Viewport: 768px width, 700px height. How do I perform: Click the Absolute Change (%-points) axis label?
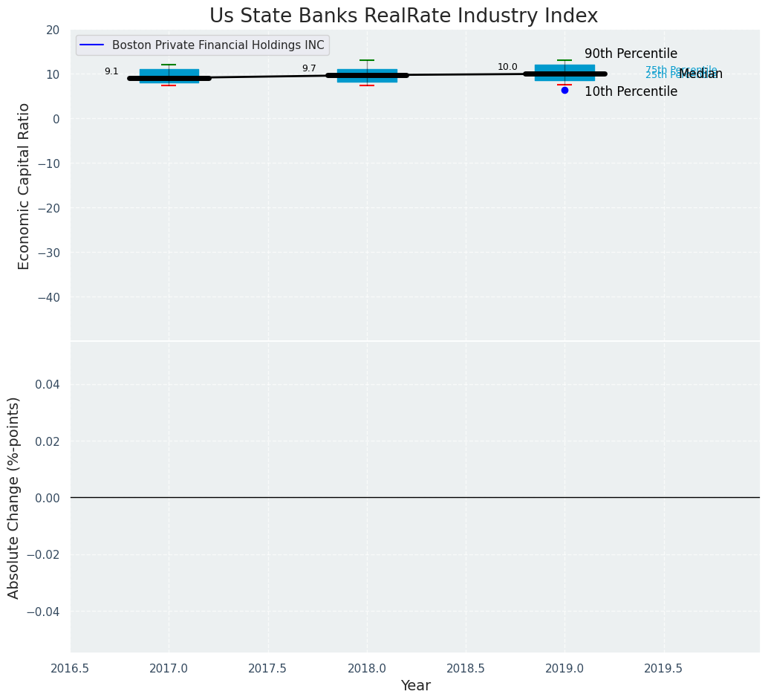[x=14, y=497]
